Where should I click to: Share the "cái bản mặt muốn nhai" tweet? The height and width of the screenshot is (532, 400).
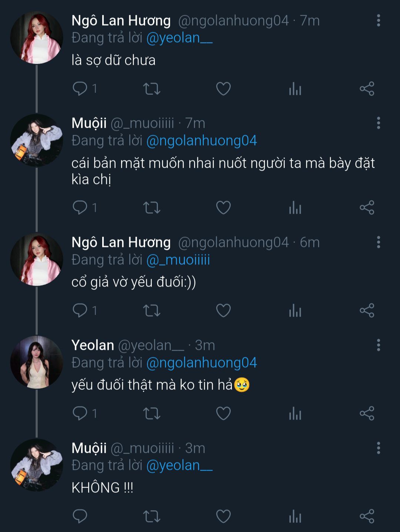(x=367, y=207)
